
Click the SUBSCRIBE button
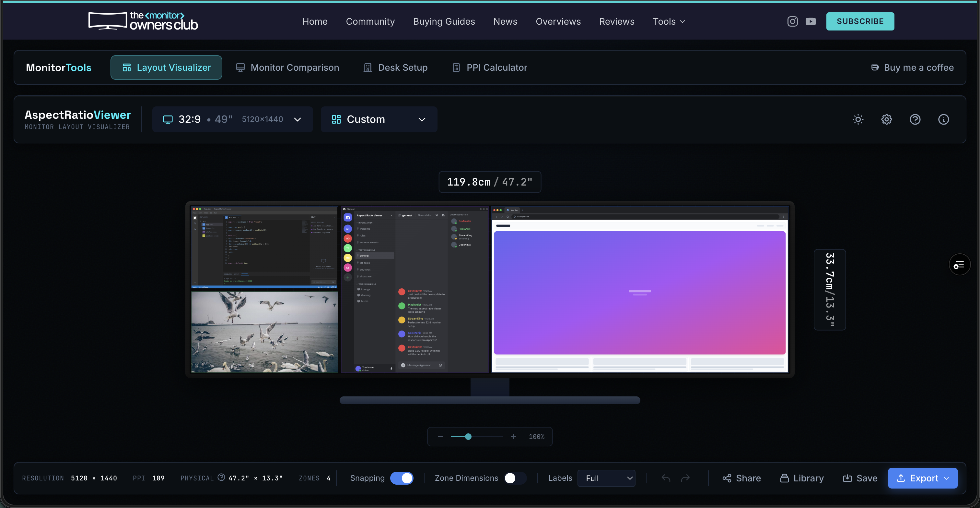(x=860, y=21)
